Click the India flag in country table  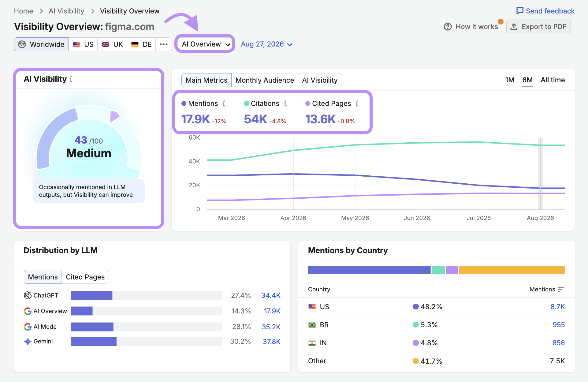point(312,343)
